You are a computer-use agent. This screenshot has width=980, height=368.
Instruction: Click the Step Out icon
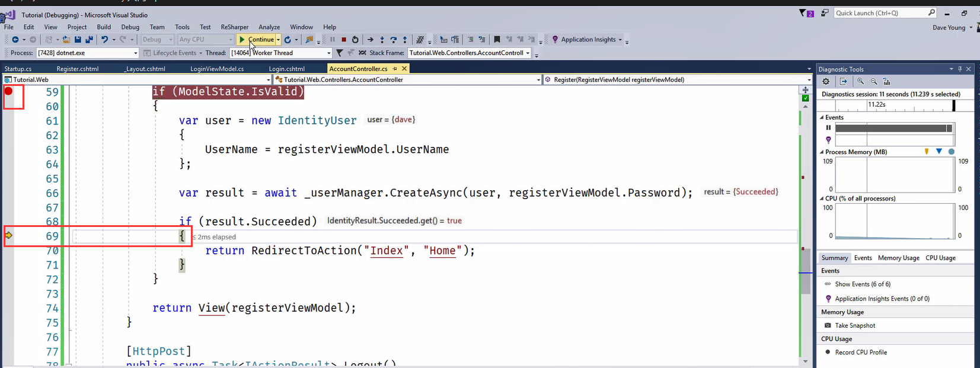(x=405, y=40)
